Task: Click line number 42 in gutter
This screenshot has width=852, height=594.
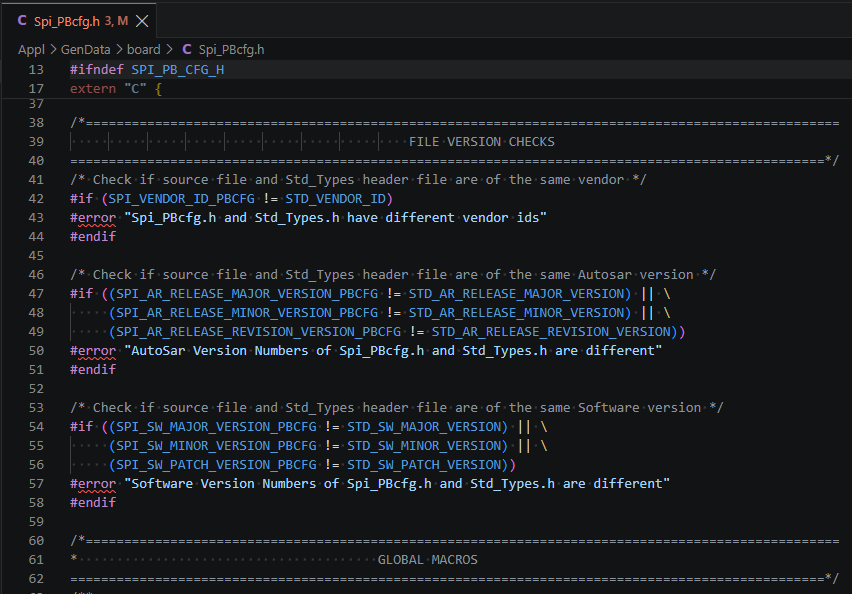Action: tap(36, 198)
